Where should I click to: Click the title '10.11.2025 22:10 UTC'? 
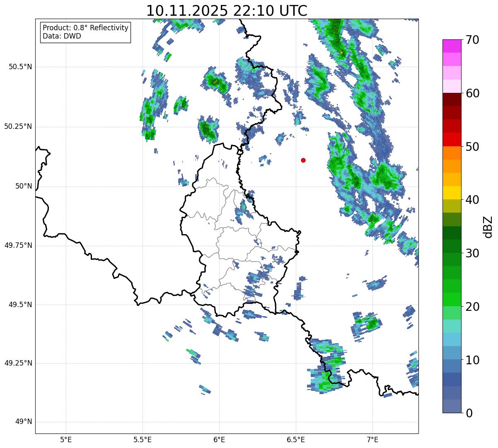(x=227, y=11)
